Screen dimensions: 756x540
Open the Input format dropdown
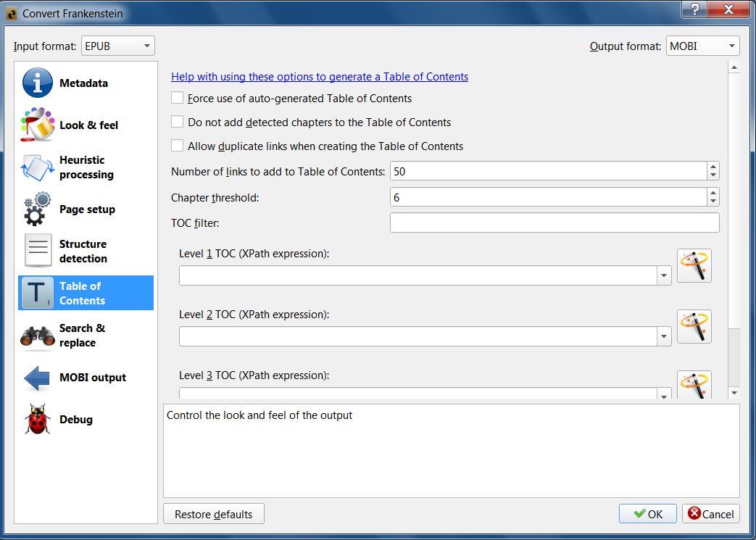[x=118, y=46]
